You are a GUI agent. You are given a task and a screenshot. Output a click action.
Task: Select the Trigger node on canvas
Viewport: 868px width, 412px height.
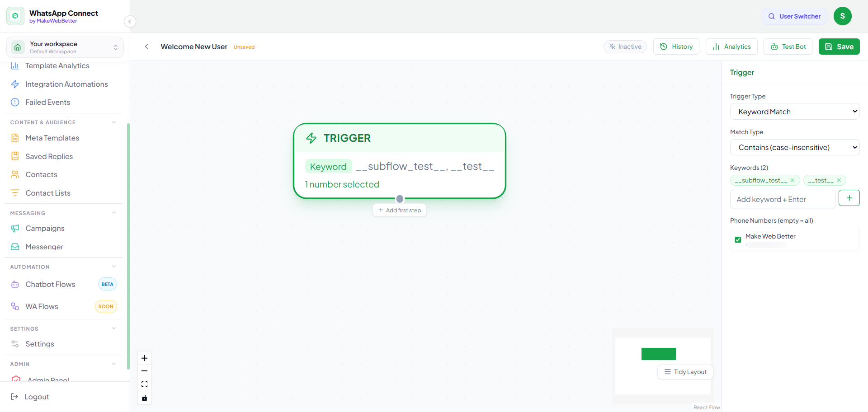pos(400,161)
